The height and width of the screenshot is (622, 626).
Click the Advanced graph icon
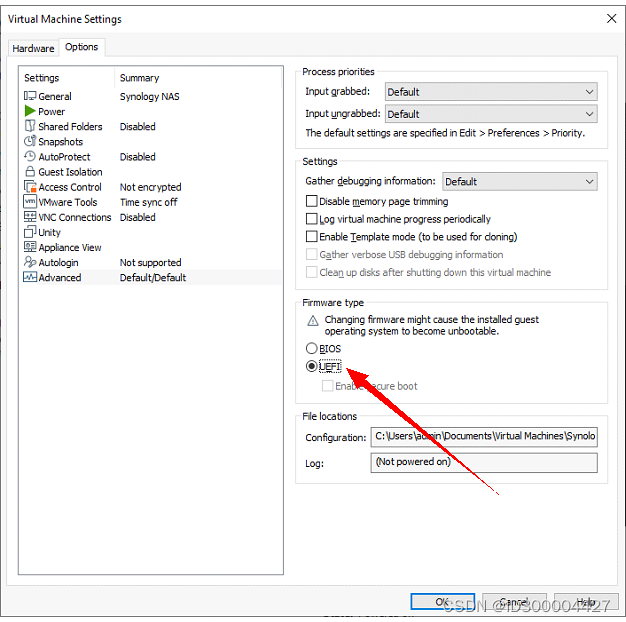[x=30, y=277]
